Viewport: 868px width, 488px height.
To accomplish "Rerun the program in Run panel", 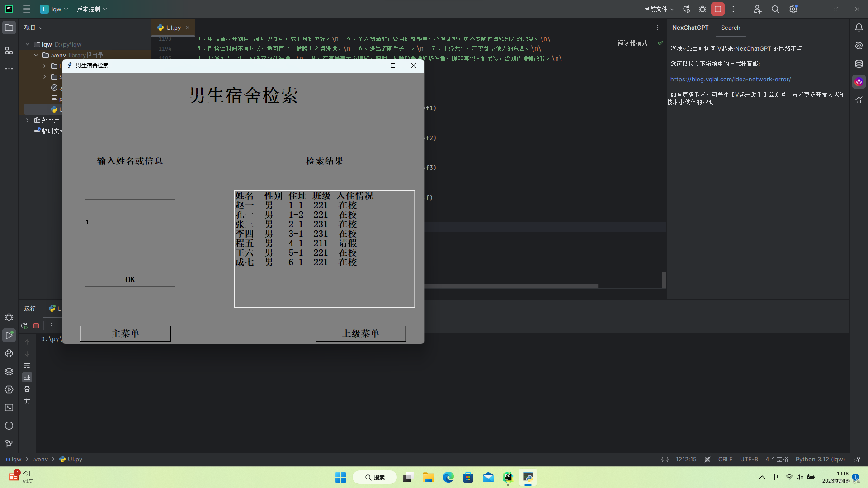I will [x=24, y=325].
